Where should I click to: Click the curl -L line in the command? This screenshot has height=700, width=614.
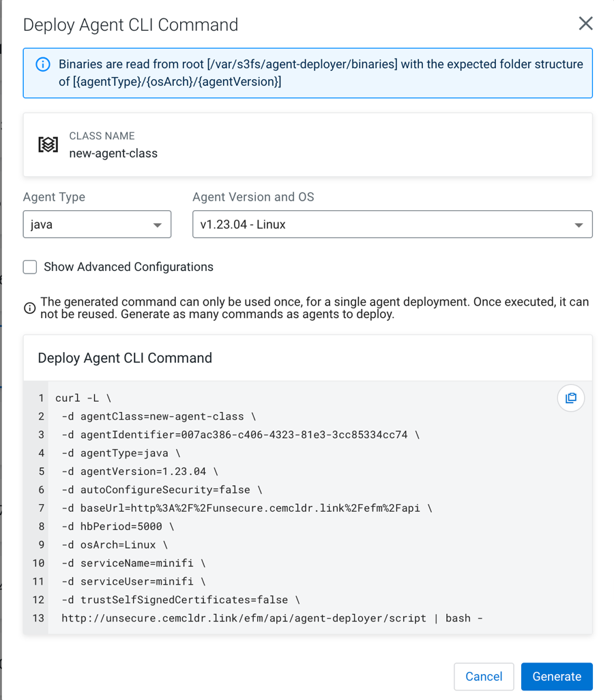pos(83,398)
